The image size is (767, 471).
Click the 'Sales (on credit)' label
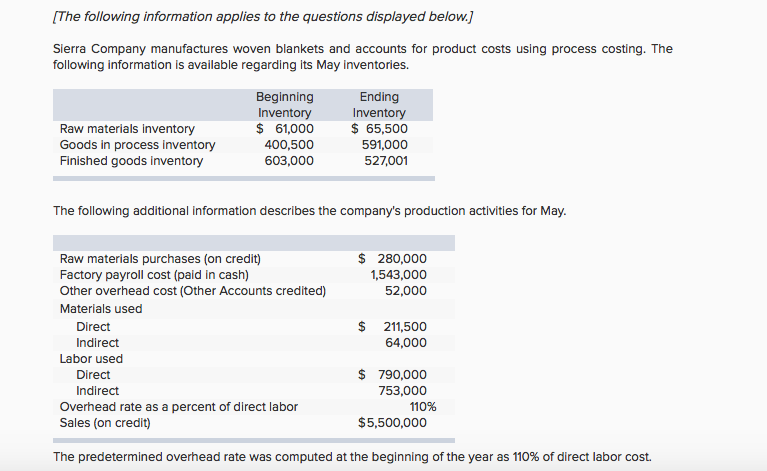pos(105,423)
